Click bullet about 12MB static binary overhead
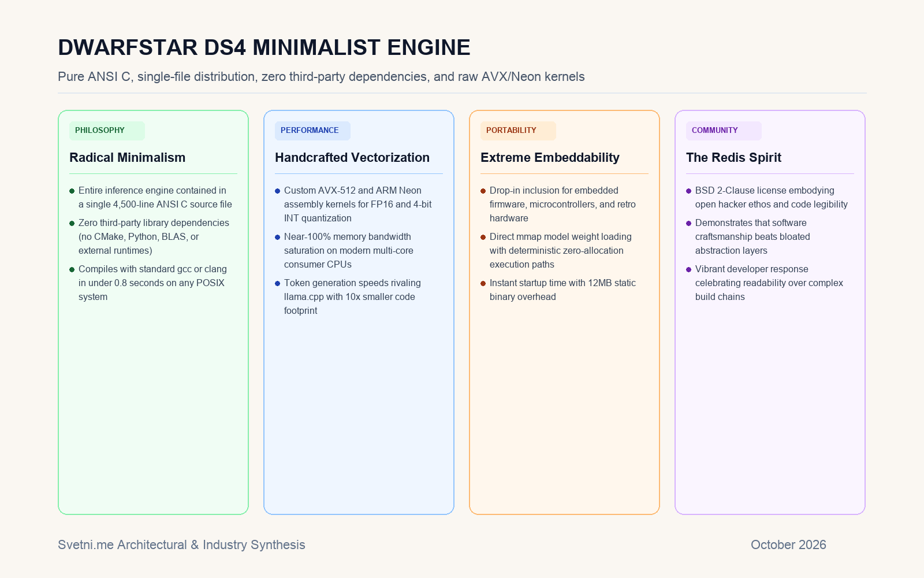Image resolution: width=924 pixels, height=578 pixels. click(558, 290)
